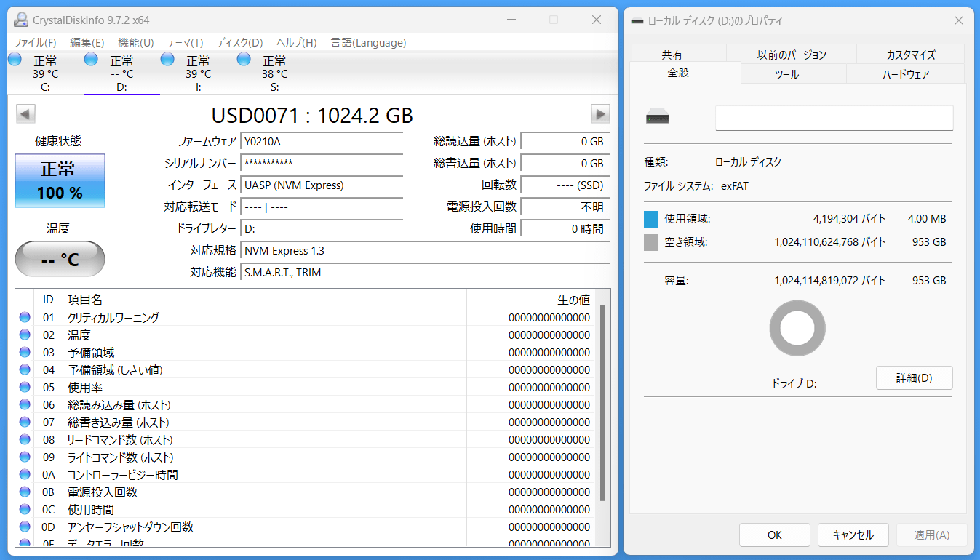Click the drive icon in the Properties dialog
Viewport: 980px width, 560px height.
[x=658, y=118]
